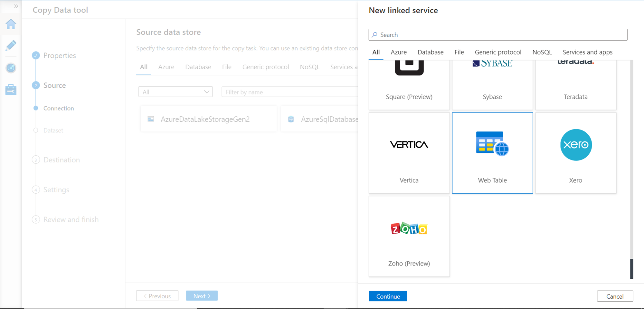Click the Source step number icon

[36, 85]
